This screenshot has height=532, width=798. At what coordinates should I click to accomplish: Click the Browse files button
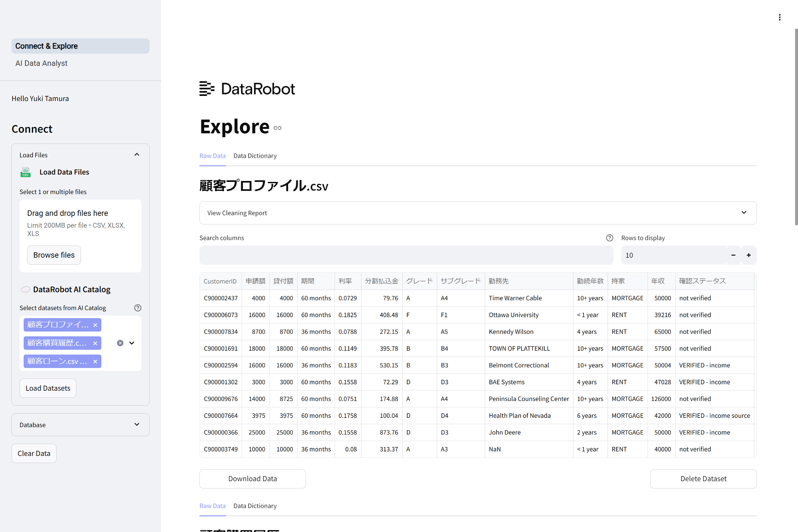pyautogui.click(x=54, y=255)
